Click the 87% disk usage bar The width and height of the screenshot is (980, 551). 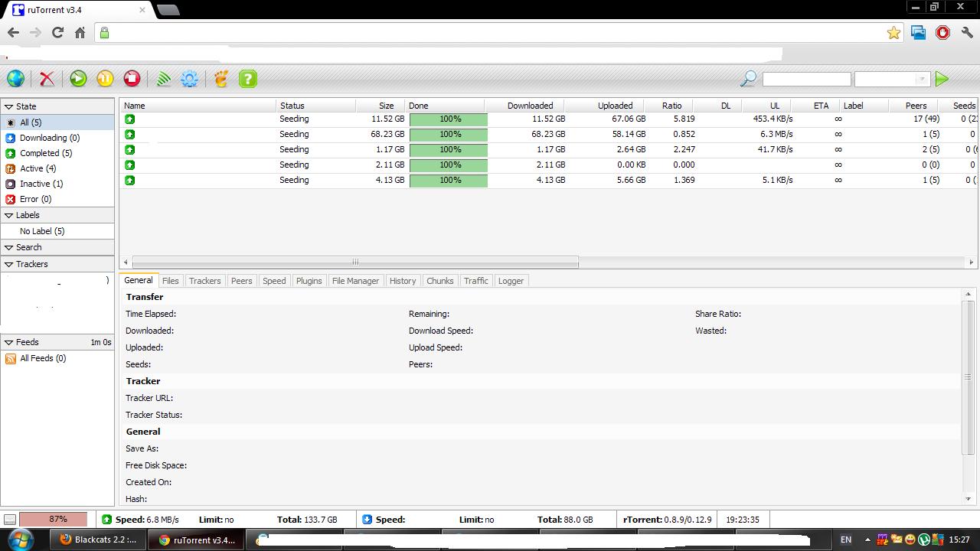[53, 520]
